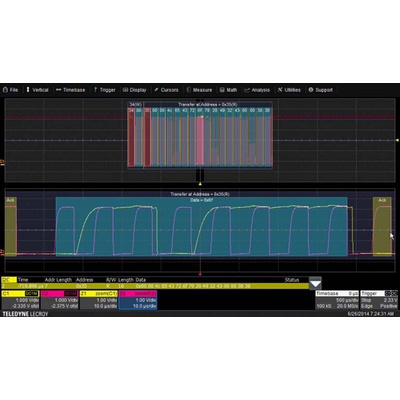Click the R/W column header
This screenshot has height=400, width=400.
coord(110,280)
